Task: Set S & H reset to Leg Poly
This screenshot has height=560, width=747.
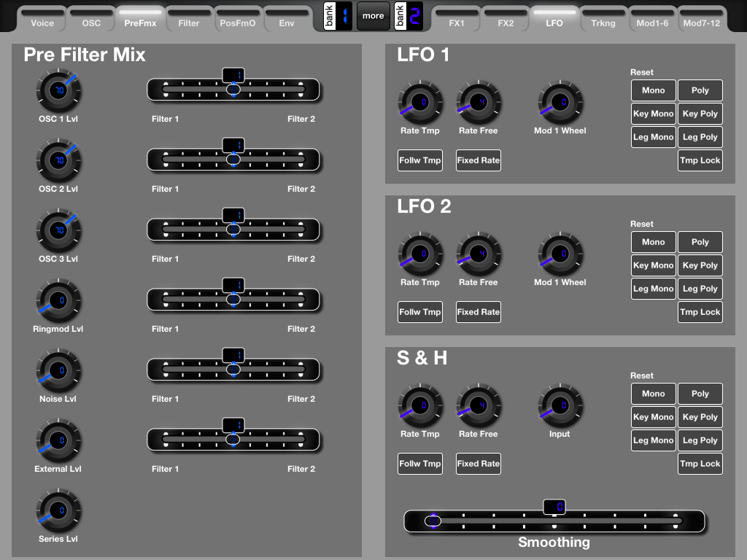Action: click(x=700, y=440)
